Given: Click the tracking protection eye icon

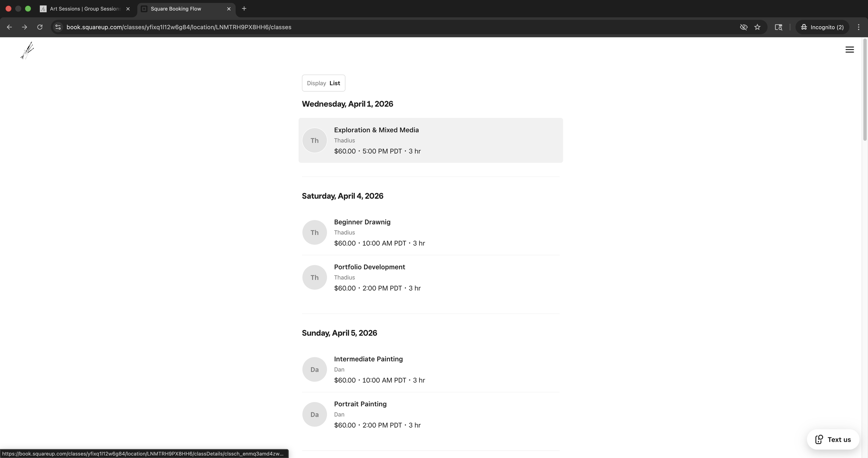Looking at the screenshot, I should [743, 27].
